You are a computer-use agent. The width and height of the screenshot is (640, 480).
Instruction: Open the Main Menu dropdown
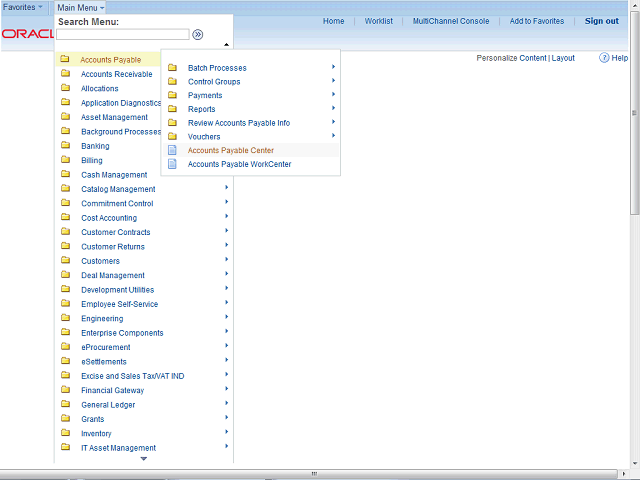[x=80, y=7]
